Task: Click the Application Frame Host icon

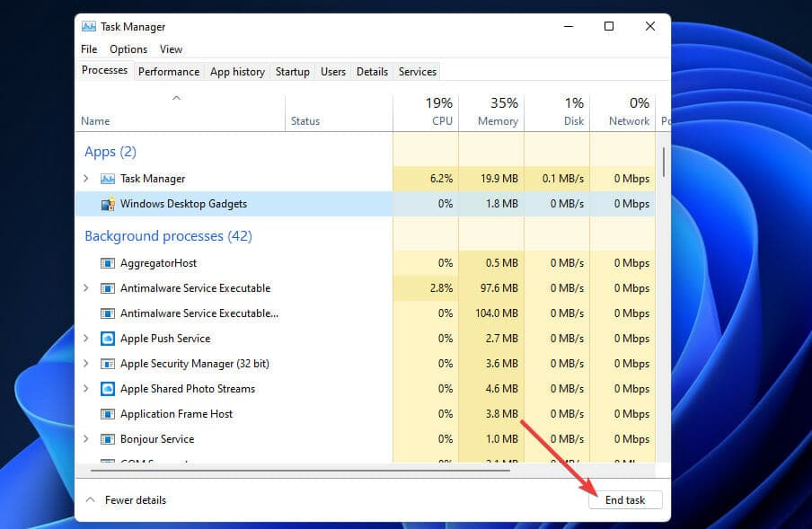Action: pyautogui.click(x=107, y=414)
